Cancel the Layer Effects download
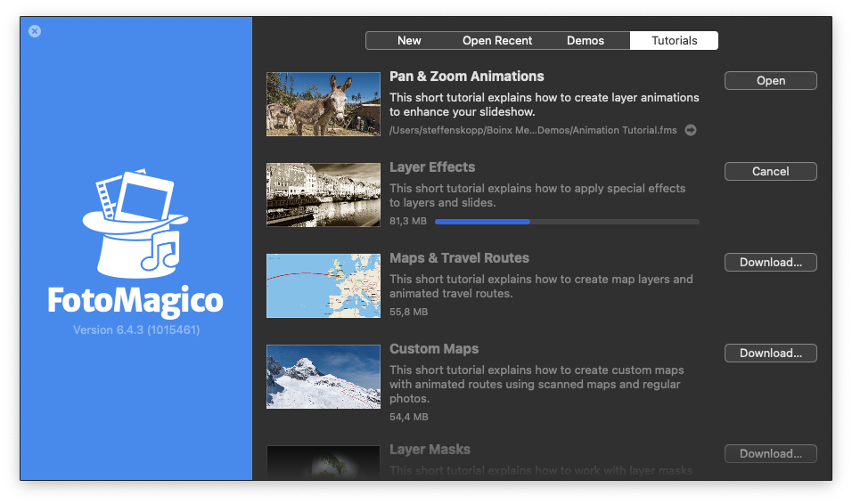The height and width of the screenshot is (504, 852). point(771,172)
